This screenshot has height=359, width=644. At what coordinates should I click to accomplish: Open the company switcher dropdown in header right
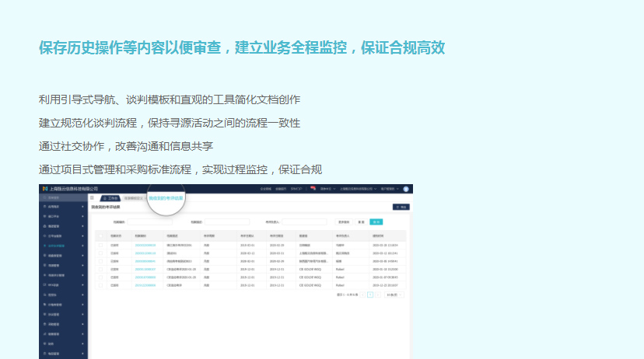358,189
